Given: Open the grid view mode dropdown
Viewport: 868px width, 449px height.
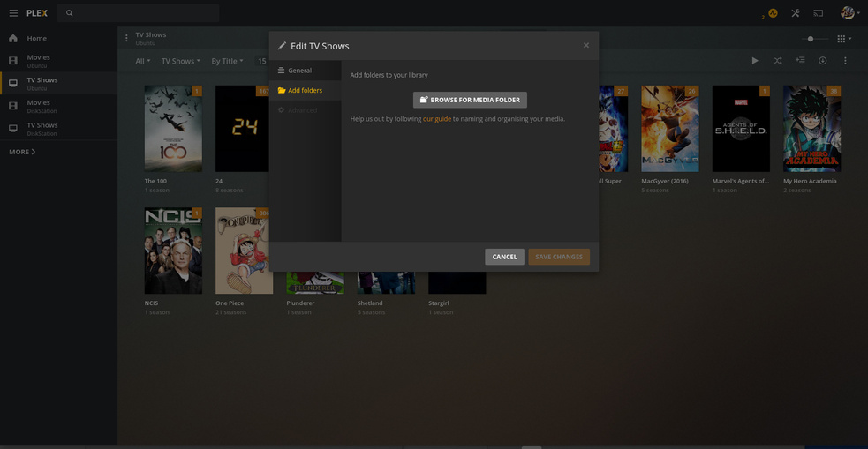Looking at the screenshot, I should tap(844, 39).
